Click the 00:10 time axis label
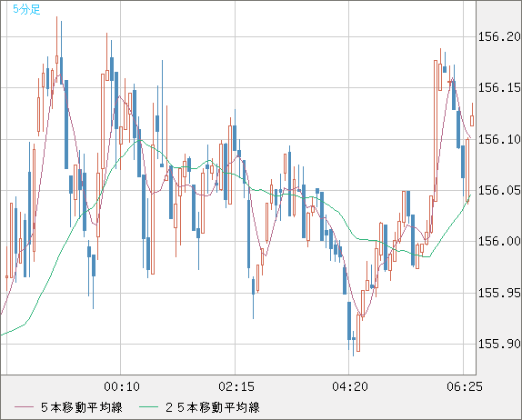Image resolution: width=522 pixels, height=420 pixels. (x=122, y=386)
